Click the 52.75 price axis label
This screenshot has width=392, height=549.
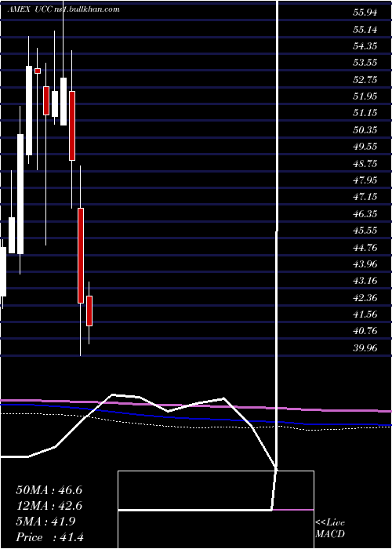(x=365, y=80)
